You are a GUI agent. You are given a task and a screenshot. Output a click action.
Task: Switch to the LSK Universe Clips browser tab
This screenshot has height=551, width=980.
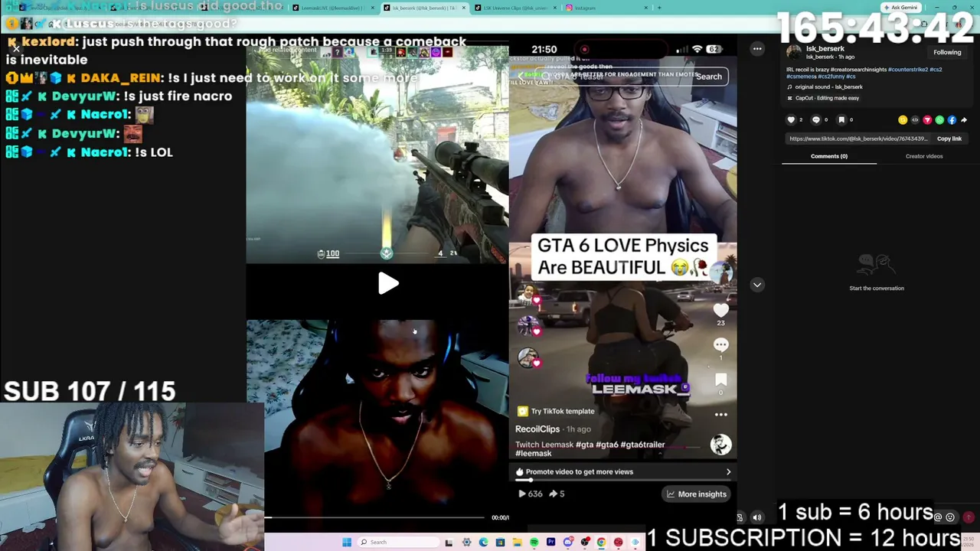[514, 8]
